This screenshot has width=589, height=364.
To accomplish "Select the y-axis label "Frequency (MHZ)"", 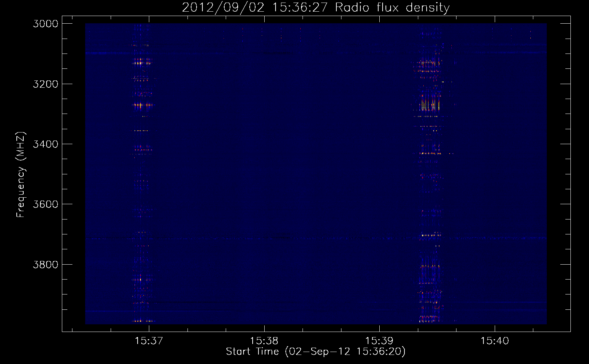I will pos(21,175).
